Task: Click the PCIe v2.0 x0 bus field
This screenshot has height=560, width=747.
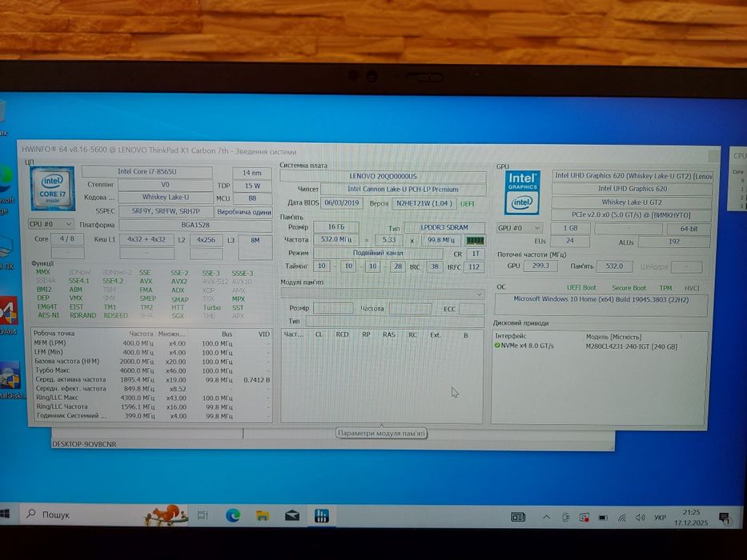Action: coord(632,215)
